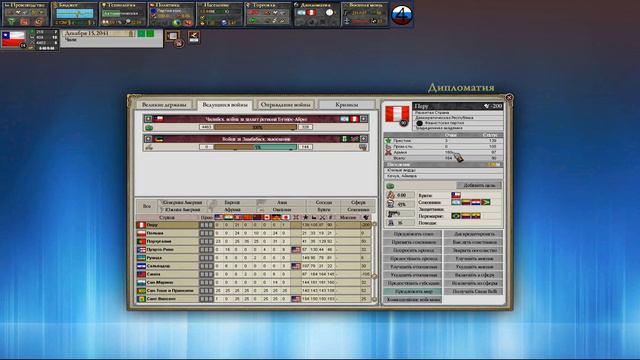Filter countries by Соседи
The width and height of the screenshot is (640, 360).
pyautogui.click(x=324, y=202)
